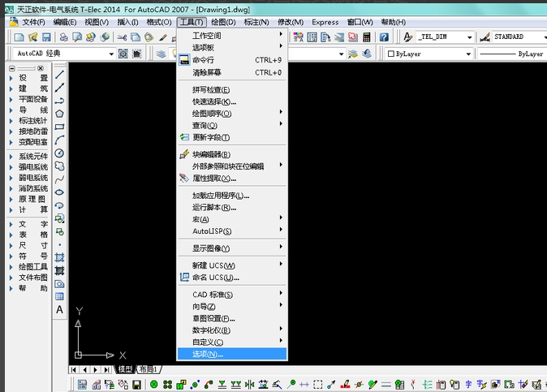Click the first-tab navigation arrow button
This screenshot has height=392, width=547.
click(x=73, y=369)
